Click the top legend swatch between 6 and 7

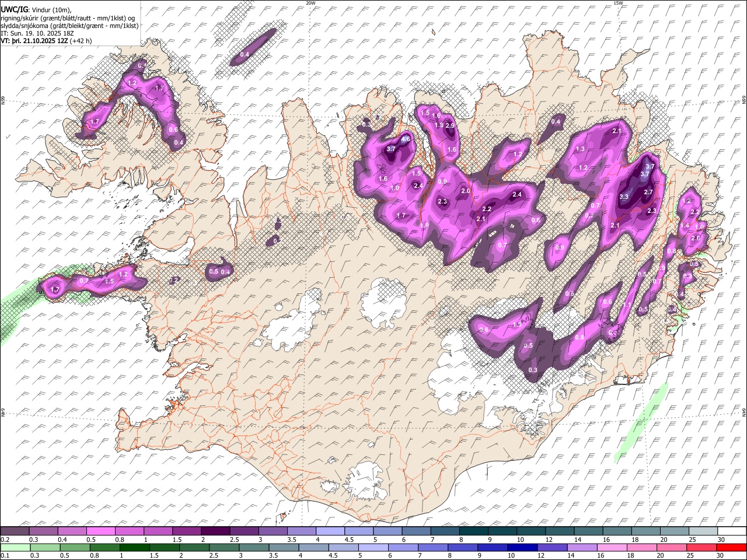point(416,531)
